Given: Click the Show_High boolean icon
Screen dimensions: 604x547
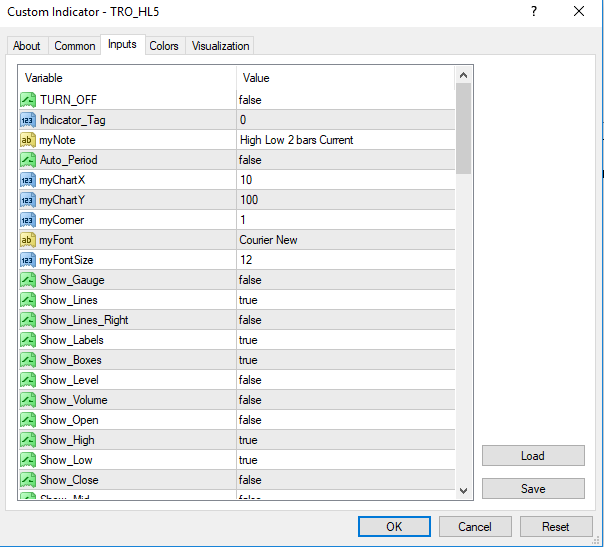Looking at the screenshot, I should [x=28, y=440].
